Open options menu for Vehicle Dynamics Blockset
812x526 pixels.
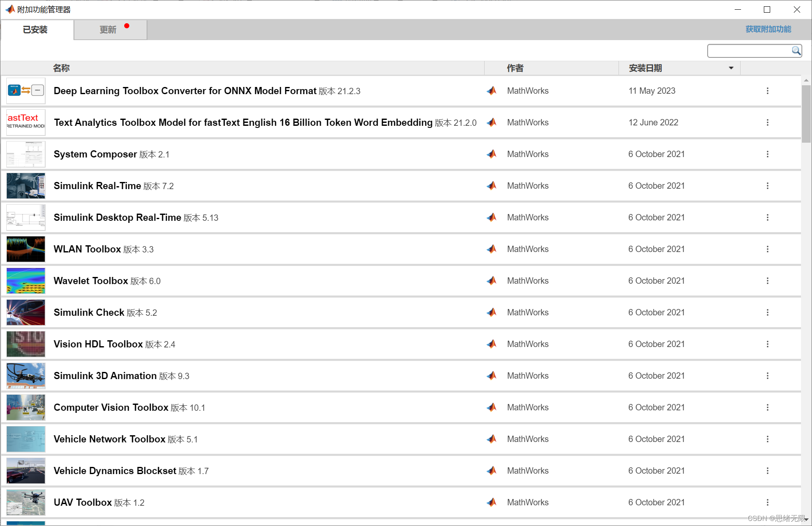(767, 471)
